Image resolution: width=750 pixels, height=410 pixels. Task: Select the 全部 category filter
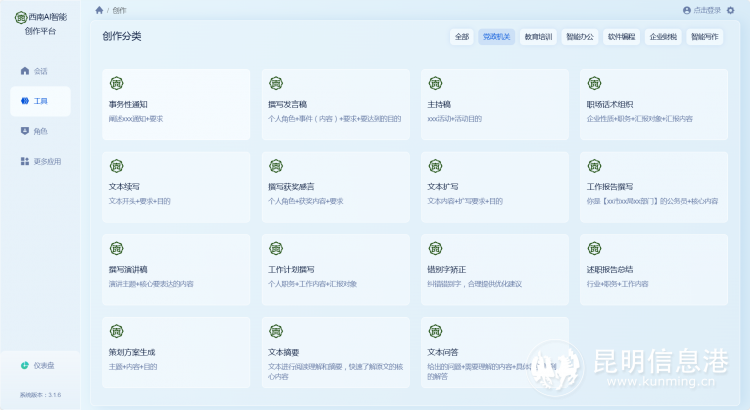461,37
